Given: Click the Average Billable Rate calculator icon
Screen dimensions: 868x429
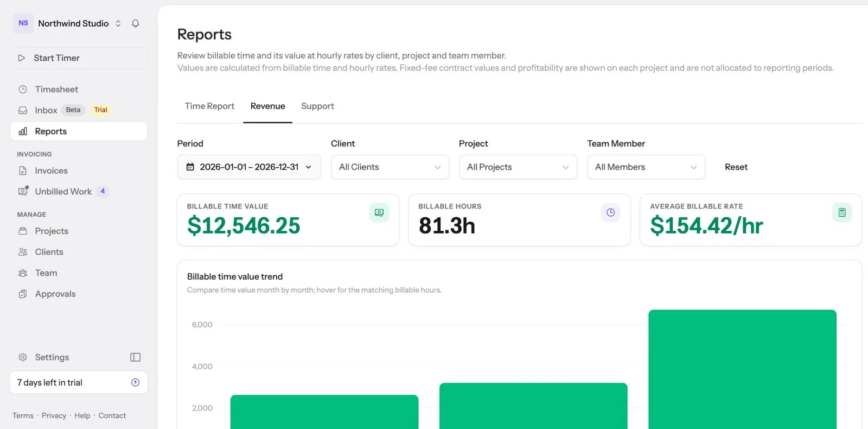Looking at the screenshot, I should point(842,212).
